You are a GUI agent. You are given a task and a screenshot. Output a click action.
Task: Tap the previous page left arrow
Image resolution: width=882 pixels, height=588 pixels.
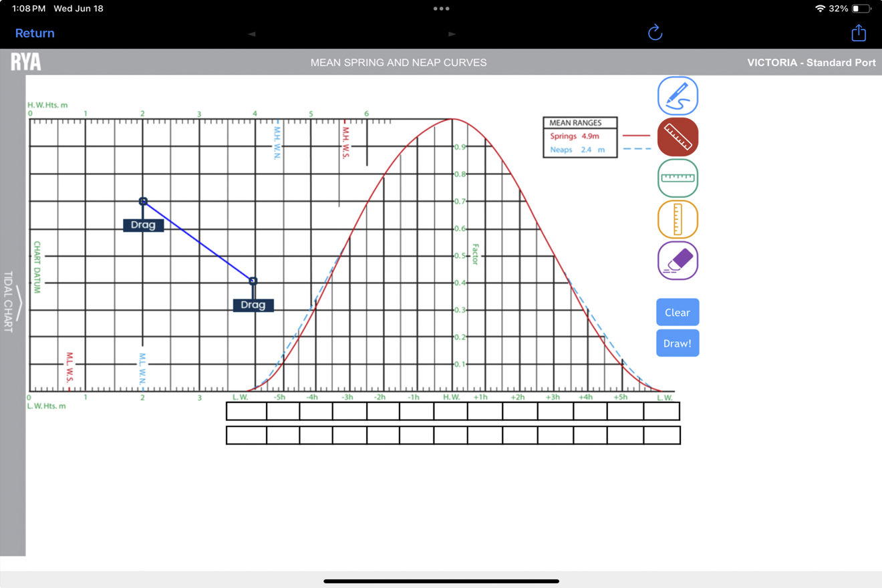tap(251, 33)
